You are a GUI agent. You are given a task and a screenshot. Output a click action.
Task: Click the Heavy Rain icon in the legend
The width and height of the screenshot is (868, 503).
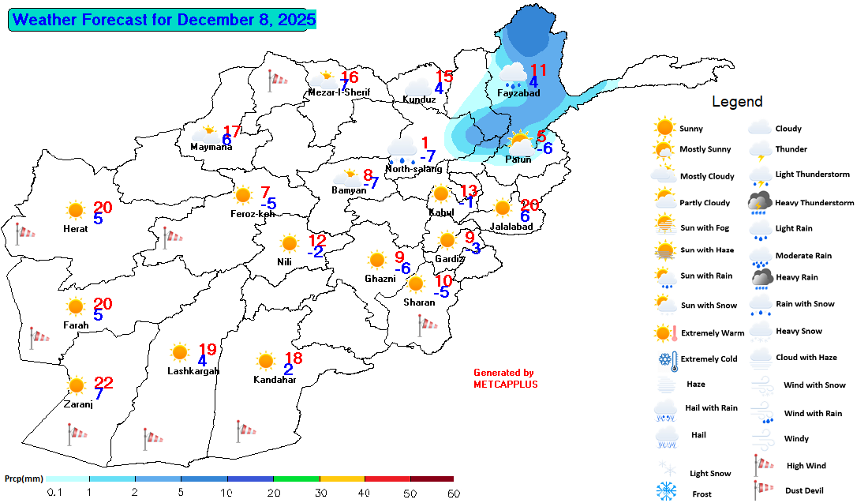click(761, 277)
